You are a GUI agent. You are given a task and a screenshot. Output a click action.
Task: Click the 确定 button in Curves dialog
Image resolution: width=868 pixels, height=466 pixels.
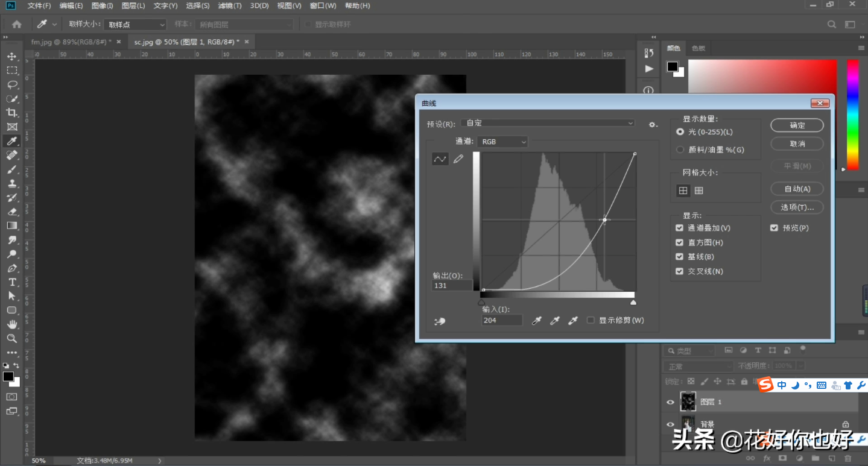(x=797, y=125)
